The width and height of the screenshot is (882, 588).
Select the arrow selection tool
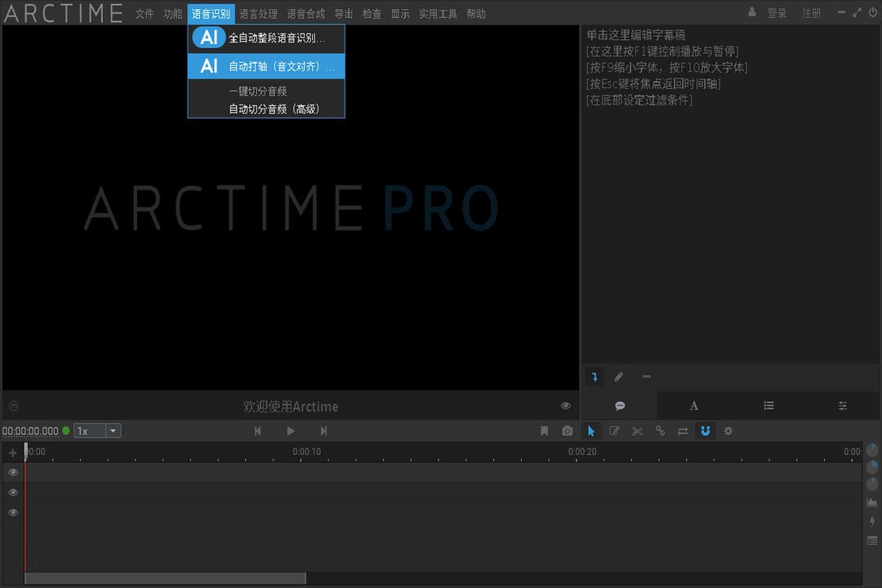click(x=592, y=430)
